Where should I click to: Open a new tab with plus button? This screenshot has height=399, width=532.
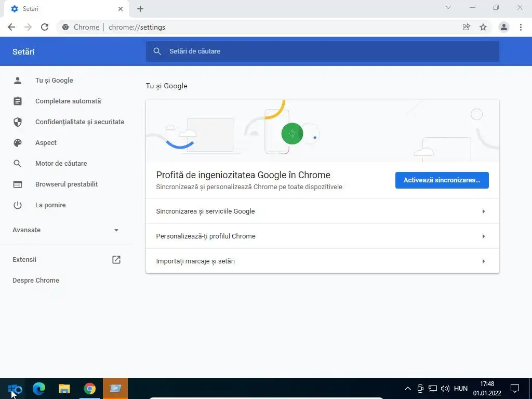click(x=140, y=9)
